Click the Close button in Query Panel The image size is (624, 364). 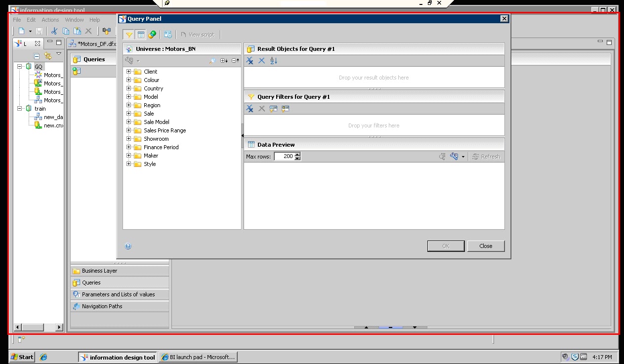coord(486,245)
